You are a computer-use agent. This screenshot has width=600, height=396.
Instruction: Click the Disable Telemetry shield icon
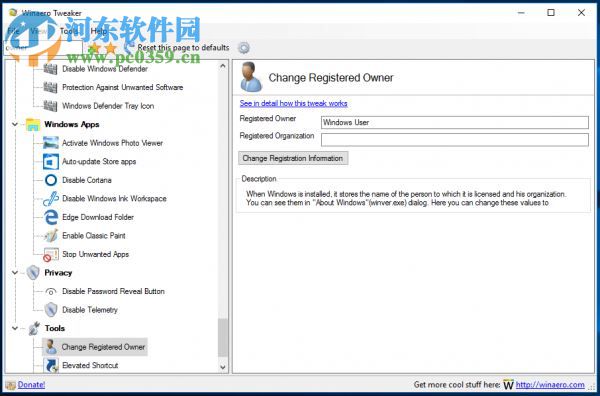[51, 310]
